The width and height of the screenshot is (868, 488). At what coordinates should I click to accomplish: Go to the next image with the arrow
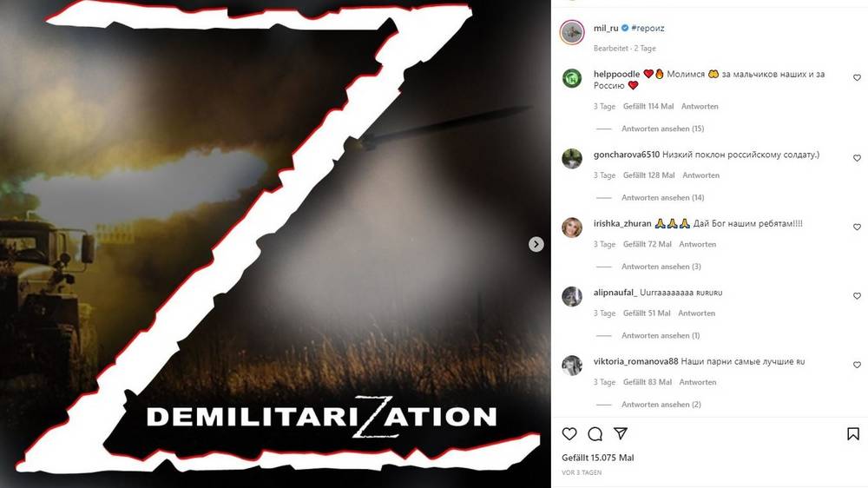536,244
